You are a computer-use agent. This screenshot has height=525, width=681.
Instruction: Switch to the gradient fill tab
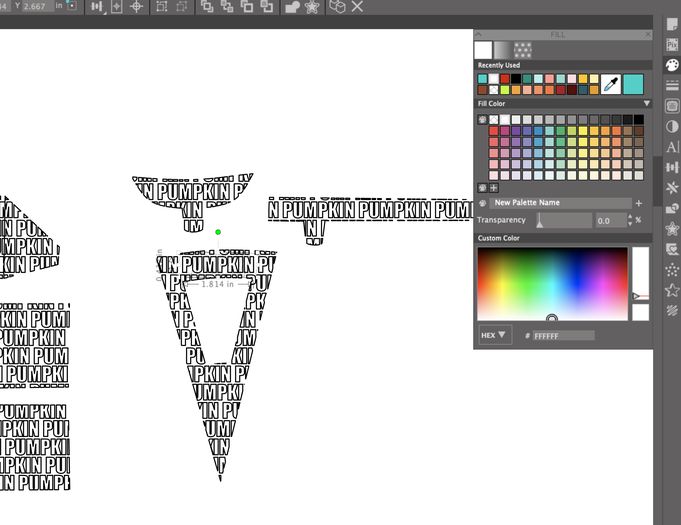(x=502, y=49)
